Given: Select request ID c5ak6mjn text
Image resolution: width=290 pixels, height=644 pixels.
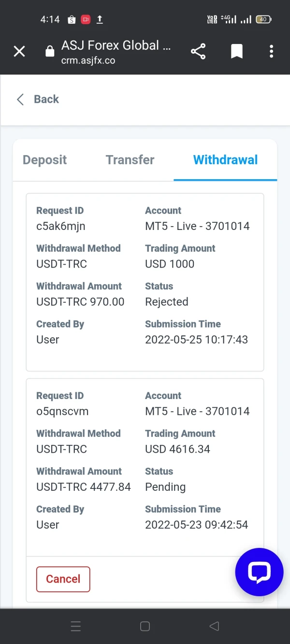Looking at the screenshot, I should pyautogui.click(x=61, y=226).
